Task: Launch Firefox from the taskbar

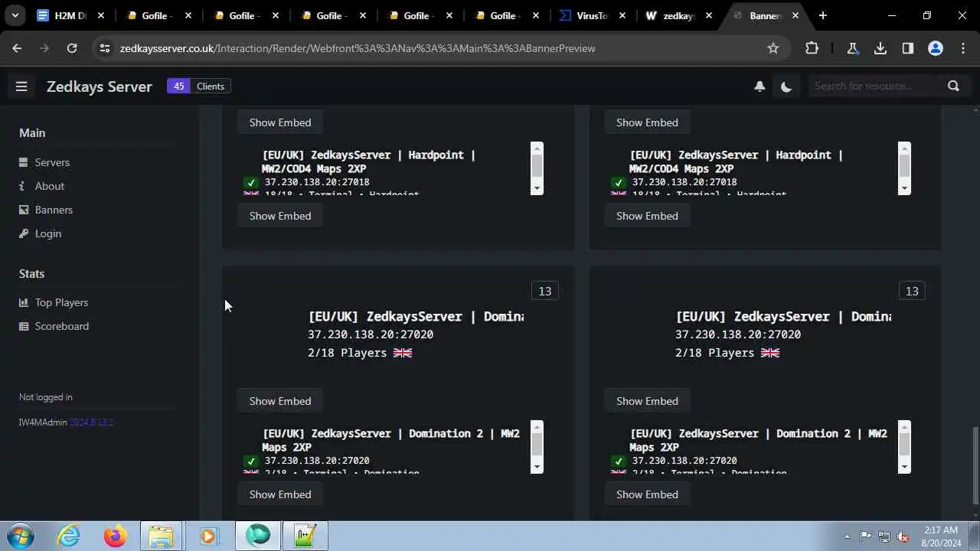Action: pyautogui.click(x=116, y=536)
